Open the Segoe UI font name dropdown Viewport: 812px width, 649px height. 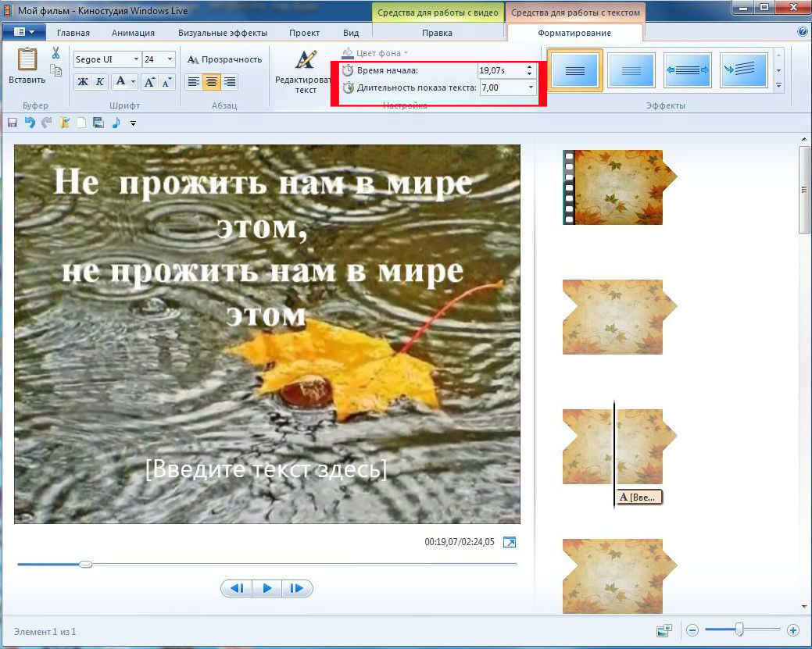point(136,59)
